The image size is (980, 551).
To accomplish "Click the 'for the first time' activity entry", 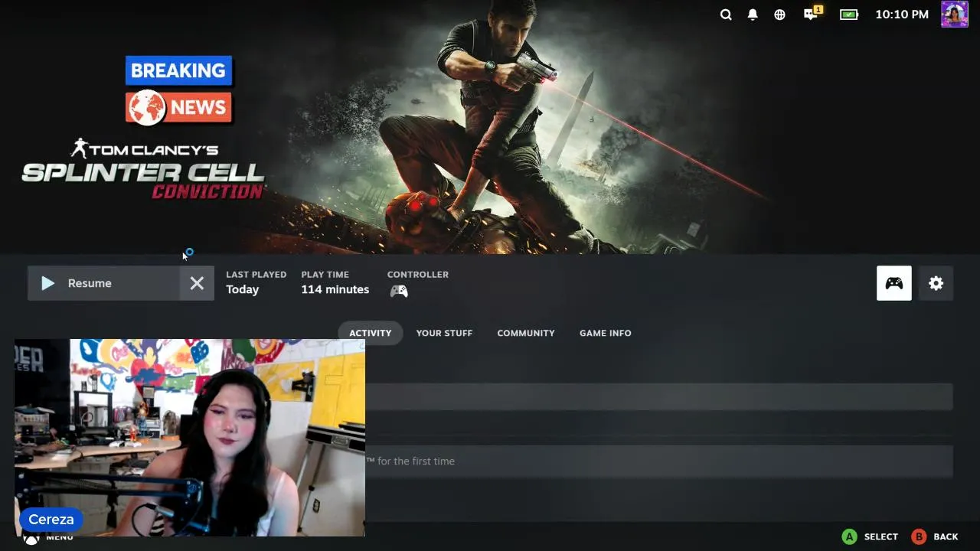I will (658, 461).
